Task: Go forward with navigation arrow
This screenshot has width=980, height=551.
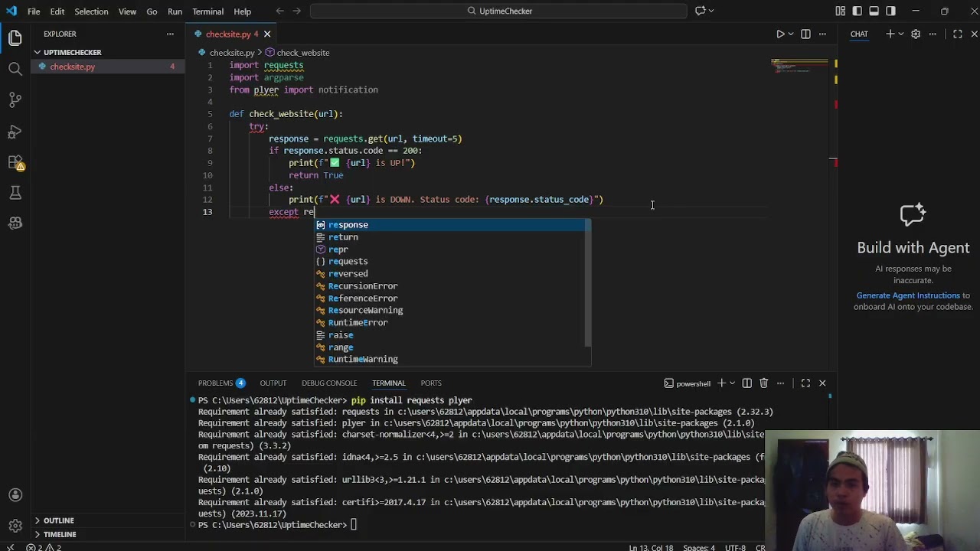Action: [296, 11]
